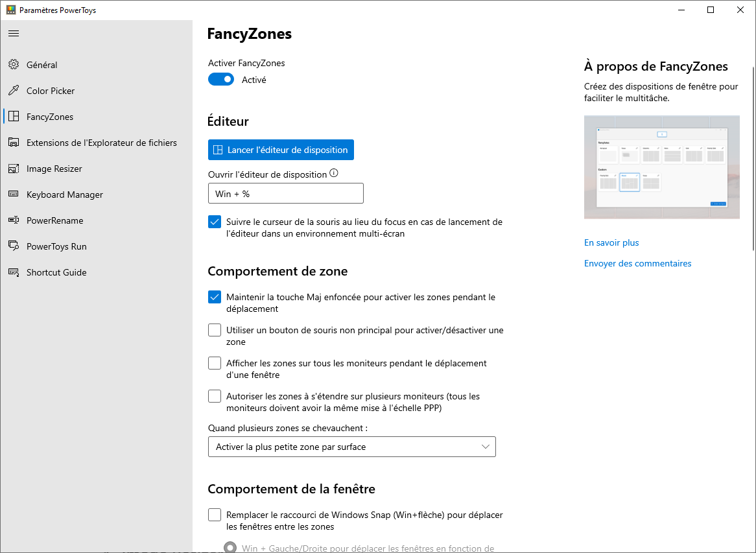Switch to the Color Picker page
The height and width of the screenshot is (553, 756).
pos(98,91)
